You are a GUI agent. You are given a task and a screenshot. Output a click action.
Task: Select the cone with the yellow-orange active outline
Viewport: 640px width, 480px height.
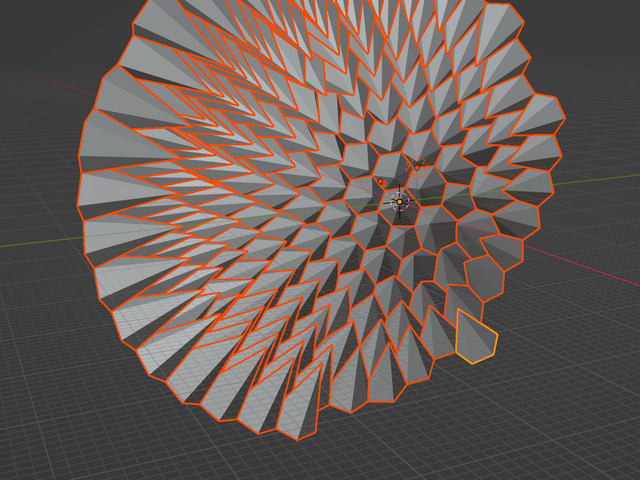click(476, 338)
